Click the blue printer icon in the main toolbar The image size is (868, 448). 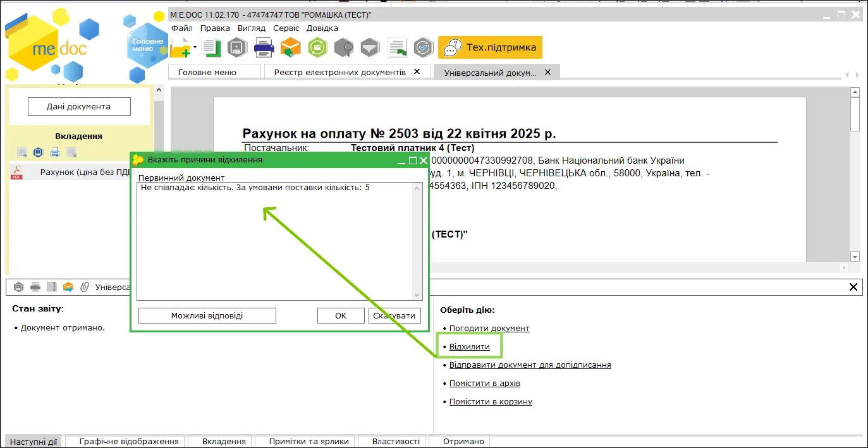[x=264, y=47]
